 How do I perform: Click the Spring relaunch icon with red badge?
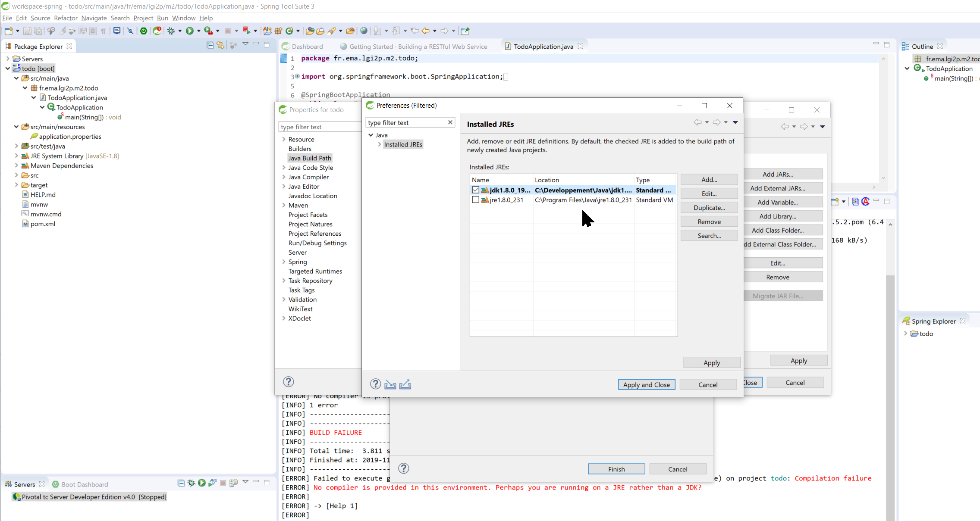[157, 31]
